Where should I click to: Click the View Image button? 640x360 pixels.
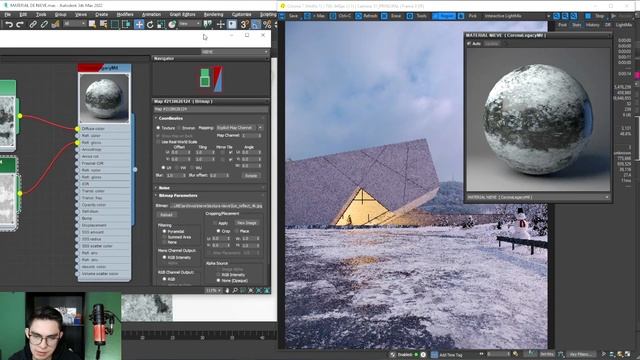(247, 223)
